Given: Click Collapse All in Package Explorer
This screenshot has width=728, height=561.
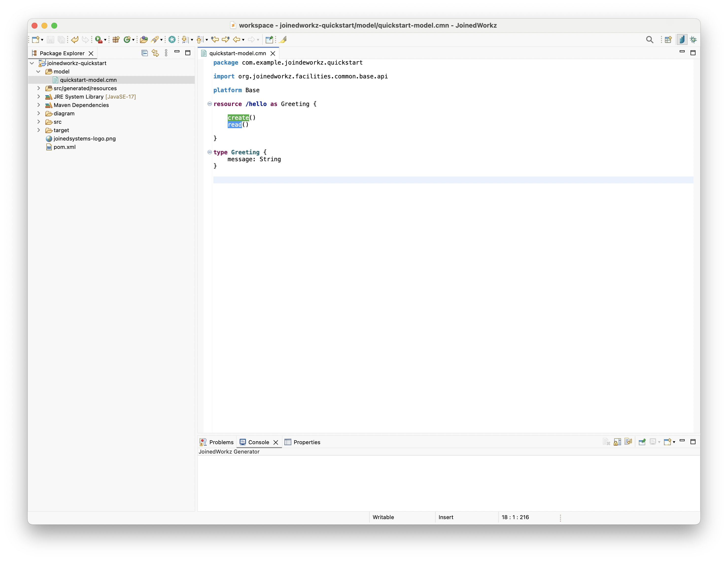Looking at the screenshot, I should pos(144,53).
